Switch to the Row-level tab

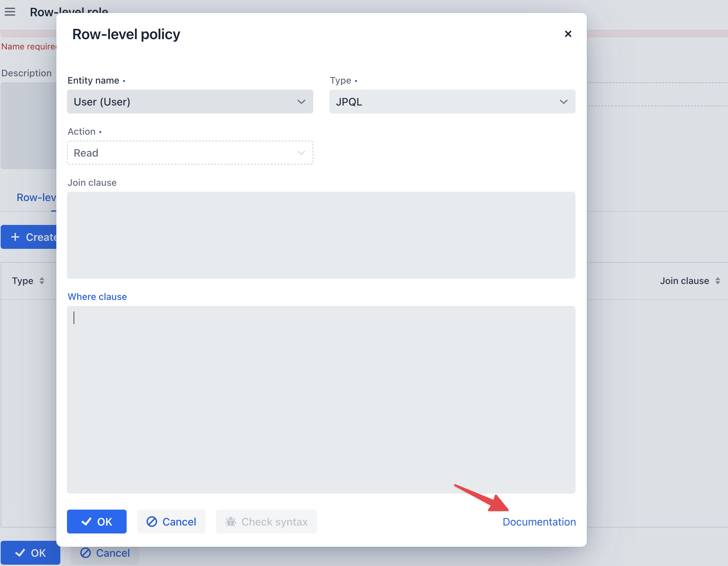click(x=36, y=197)
